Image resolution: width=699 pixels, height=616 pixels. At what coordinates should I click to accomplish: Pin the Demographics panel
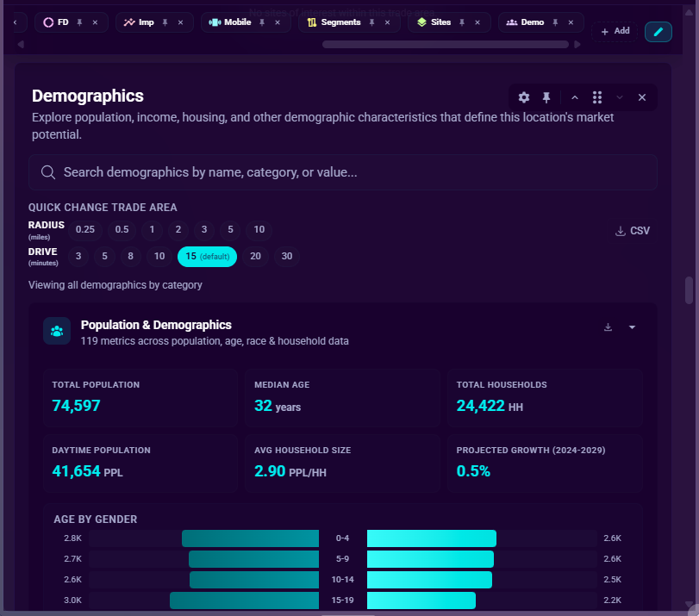(x=546, y=97)
